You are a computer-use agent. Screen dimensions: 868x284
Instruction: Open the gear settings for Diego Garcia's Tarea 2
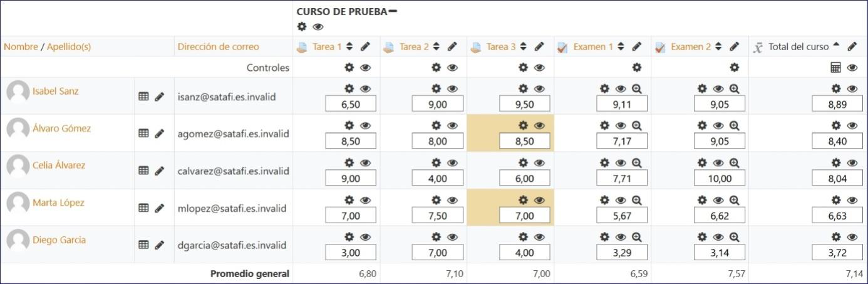click(437, 238)
